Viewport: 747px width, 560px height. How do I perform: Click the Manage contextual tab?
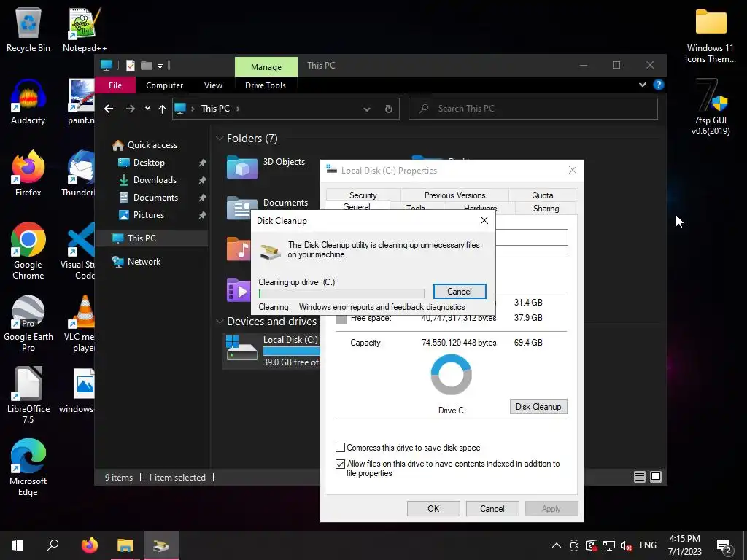[266, 66]
